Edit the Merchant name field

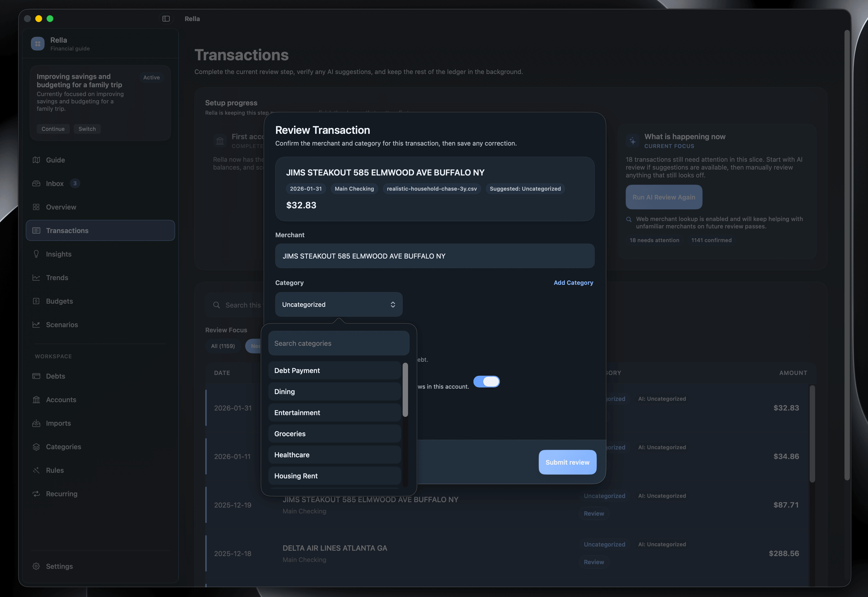point(435,256)
